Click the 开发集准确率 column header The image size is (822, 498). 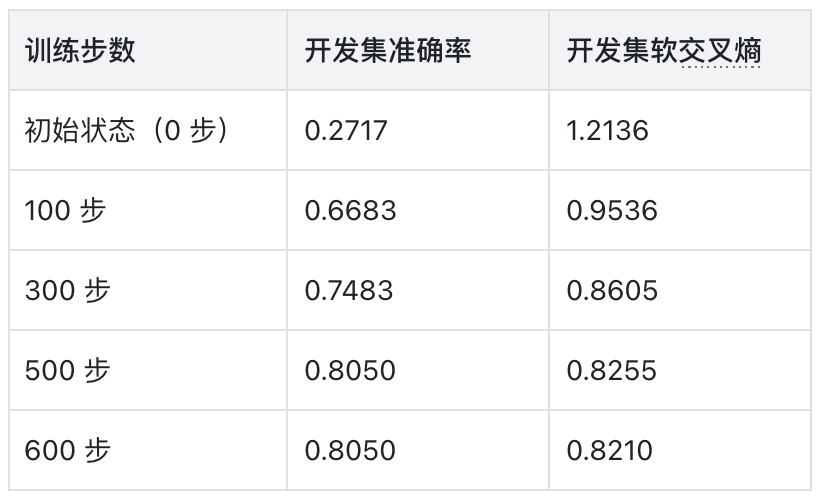click(388, 51)
